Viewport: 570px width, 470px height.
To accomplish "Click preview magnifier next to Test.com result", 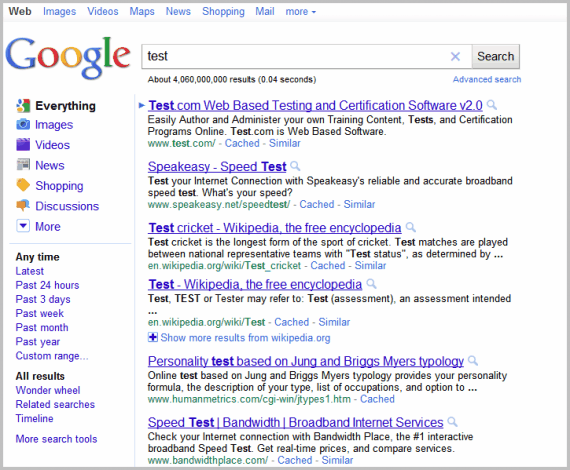I will (x=491, y=105).
